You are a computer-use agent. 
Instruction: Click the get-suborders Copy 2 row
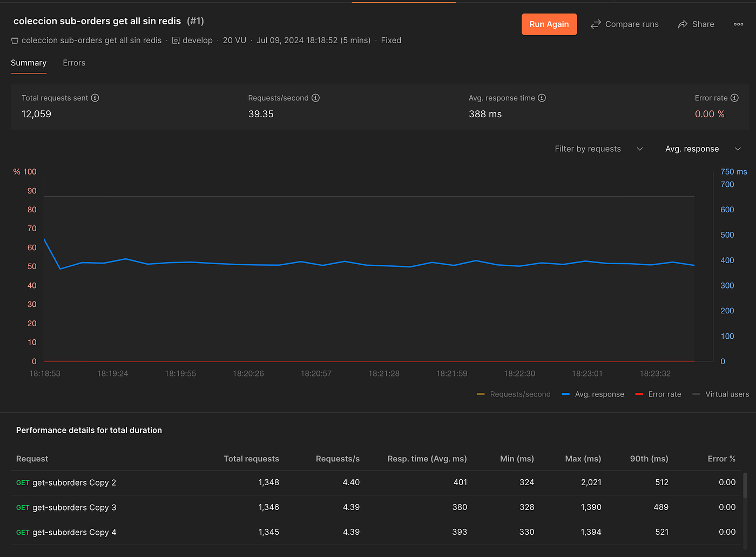coord(376,482)
